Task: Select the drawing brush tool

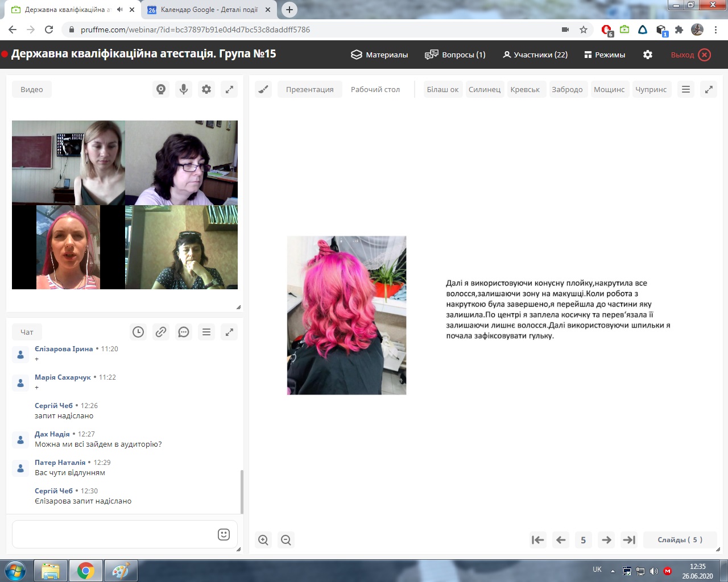Action: pos(263,89)
